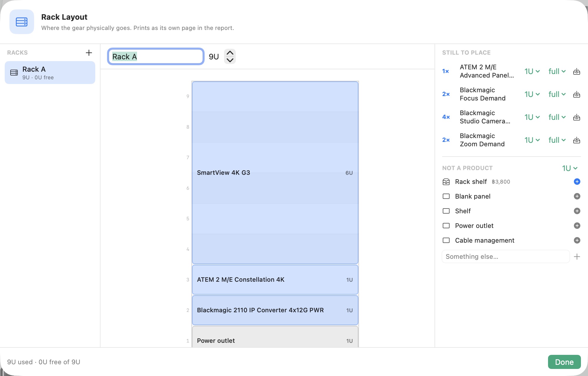Click the Power outlet list label

click(474, 226)
